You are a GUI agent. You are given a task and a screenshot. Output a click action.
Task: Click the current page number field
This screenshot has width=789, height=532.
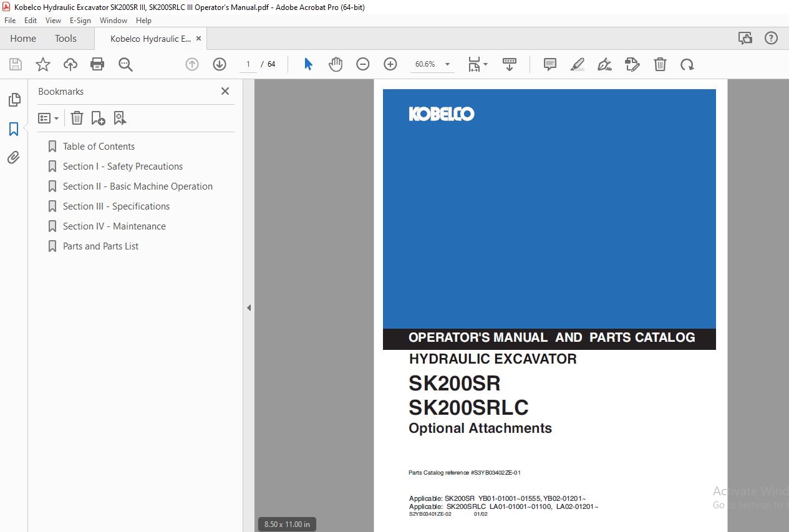pos(248,64)
